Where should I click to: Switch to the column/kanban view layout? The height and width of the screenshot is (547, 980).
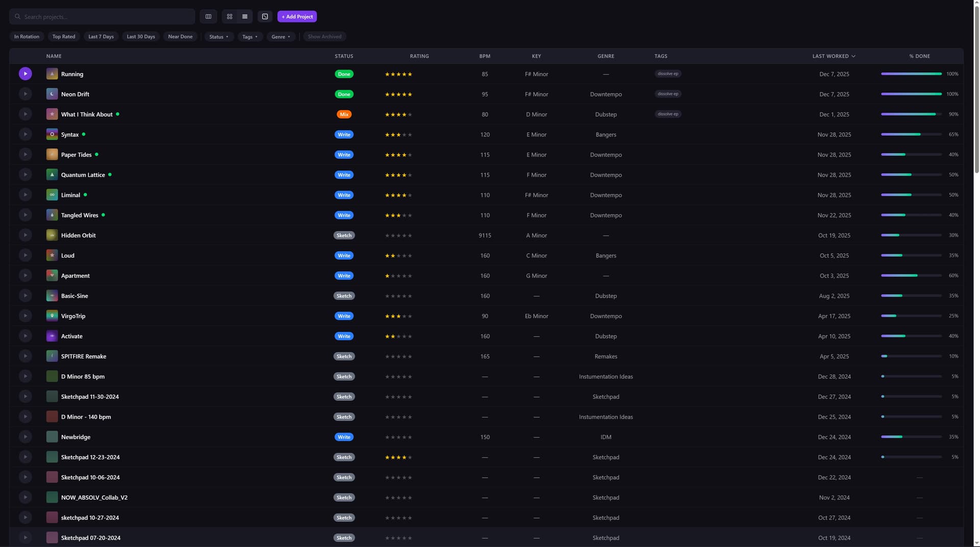pyautogui.click(x=208, y=16)
